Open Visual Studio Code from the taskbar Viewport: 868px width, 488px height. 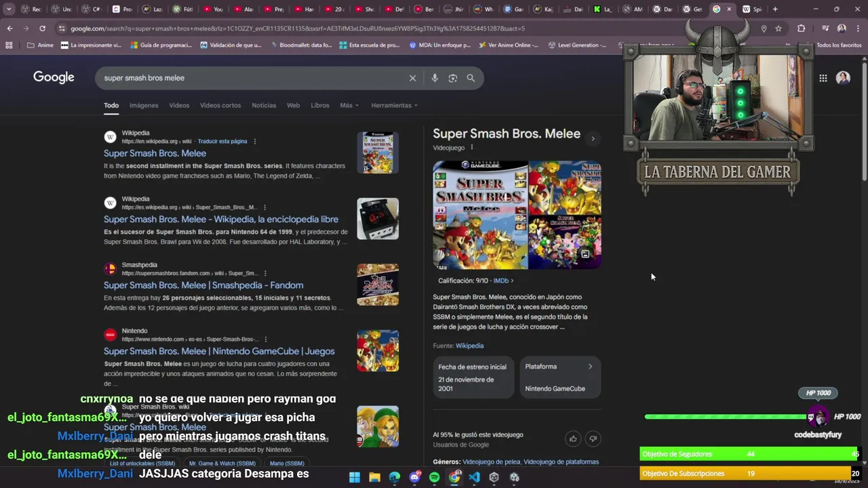pyautogui.click(x=474, y=477)
